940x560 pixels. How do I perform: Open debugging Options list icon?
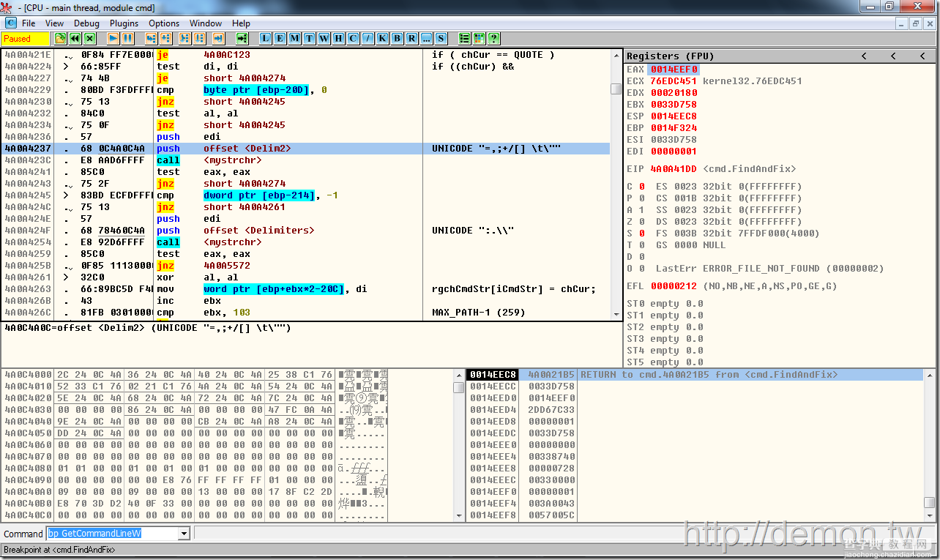tap(464, 38)
